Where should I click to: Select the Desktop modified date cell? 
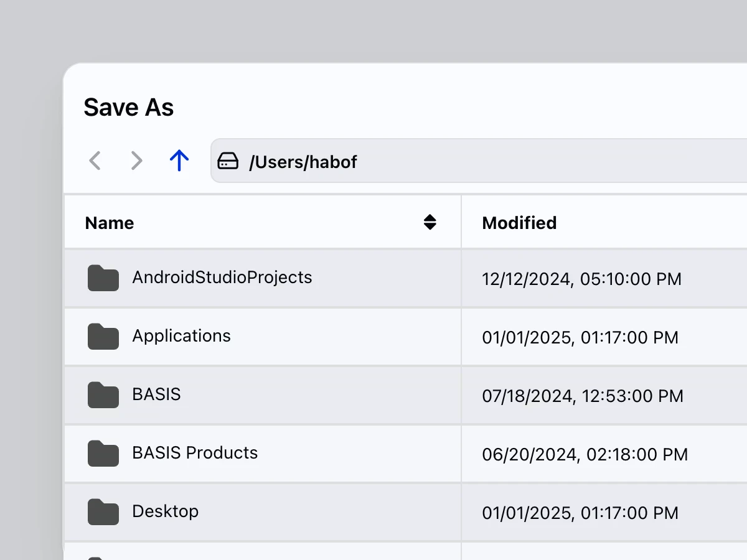580,513
